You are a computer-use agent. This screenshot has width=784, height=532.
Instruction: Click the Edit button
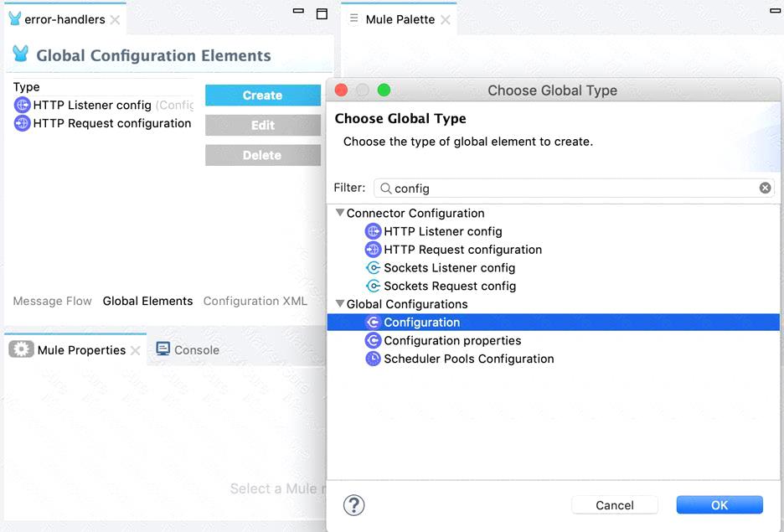(263, 125)
